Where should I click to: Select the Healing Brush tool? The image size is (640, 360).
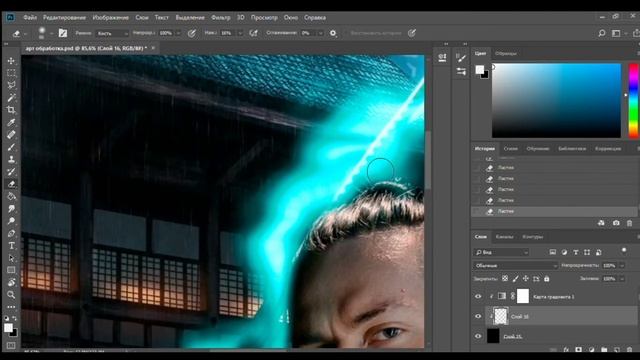pos(11,135)
